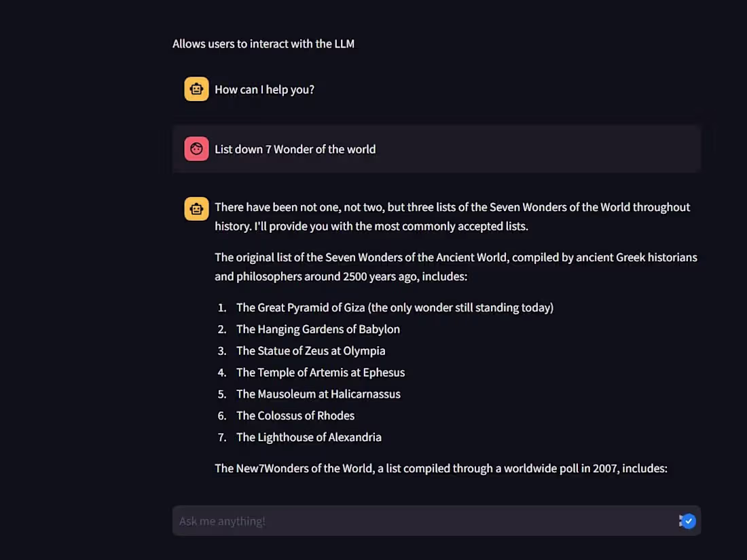
Task: Click the list number 1 before Great Pyramid
Action: 222,308
